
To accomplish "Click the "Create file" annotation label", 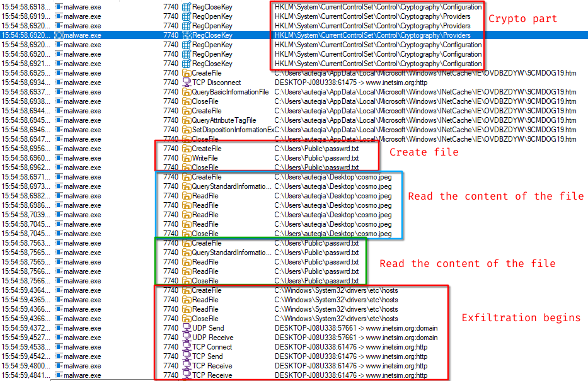I will 424,152.
